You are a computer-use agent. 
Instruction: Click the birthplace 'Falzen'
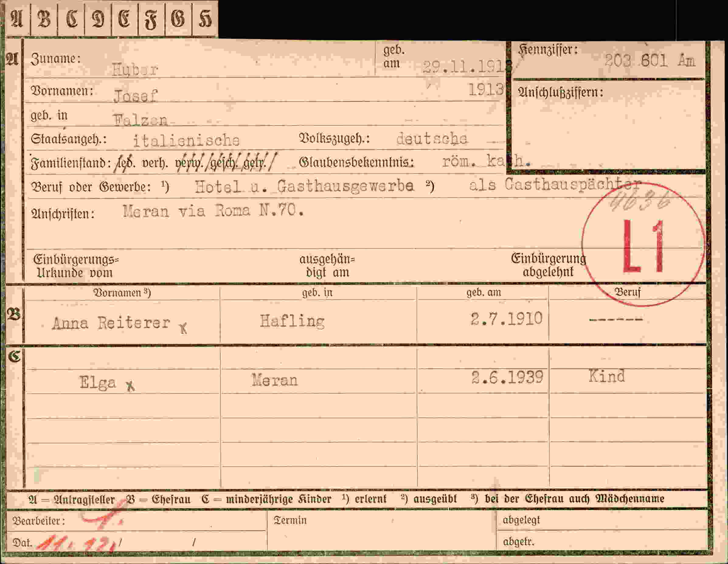tap(140, 120)
